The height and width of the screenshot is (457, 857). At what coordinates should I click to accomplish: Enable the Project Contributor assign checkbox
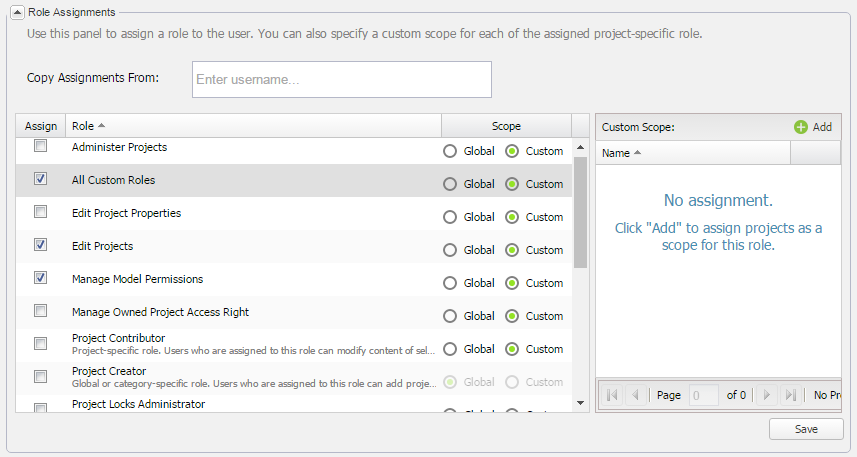click(41, 343)
